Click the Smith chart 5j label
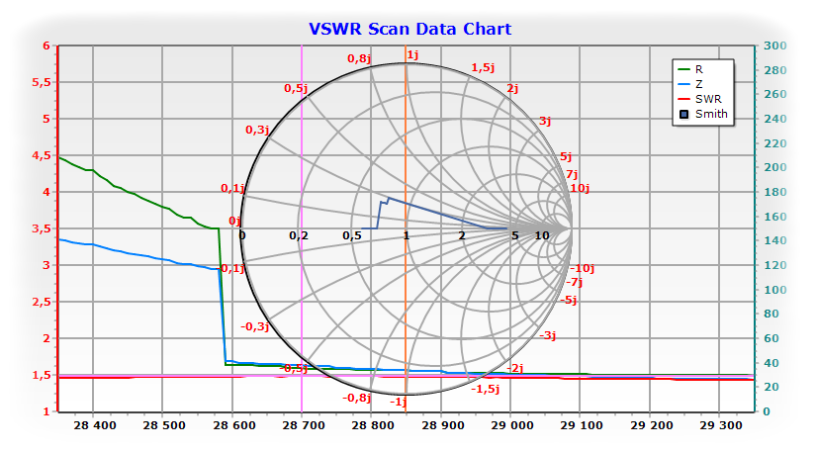Viewport: 816px width, 452px height. 566,157
